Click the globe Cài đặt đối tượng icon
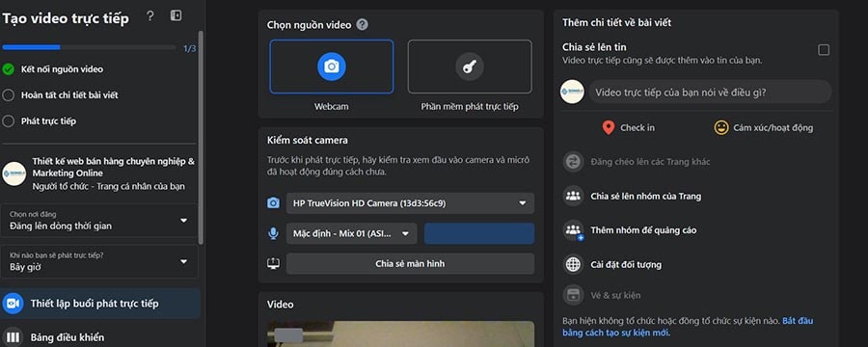 point(574,264)
